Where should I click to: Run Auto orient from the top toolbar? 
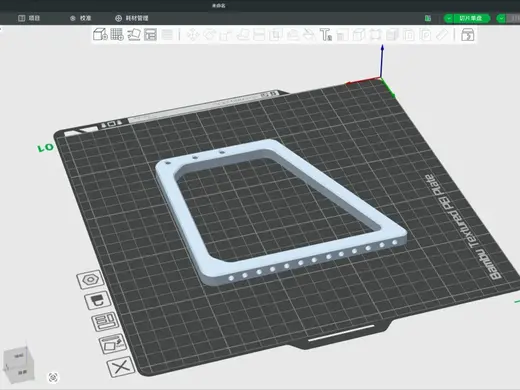(x=134, y=34)
